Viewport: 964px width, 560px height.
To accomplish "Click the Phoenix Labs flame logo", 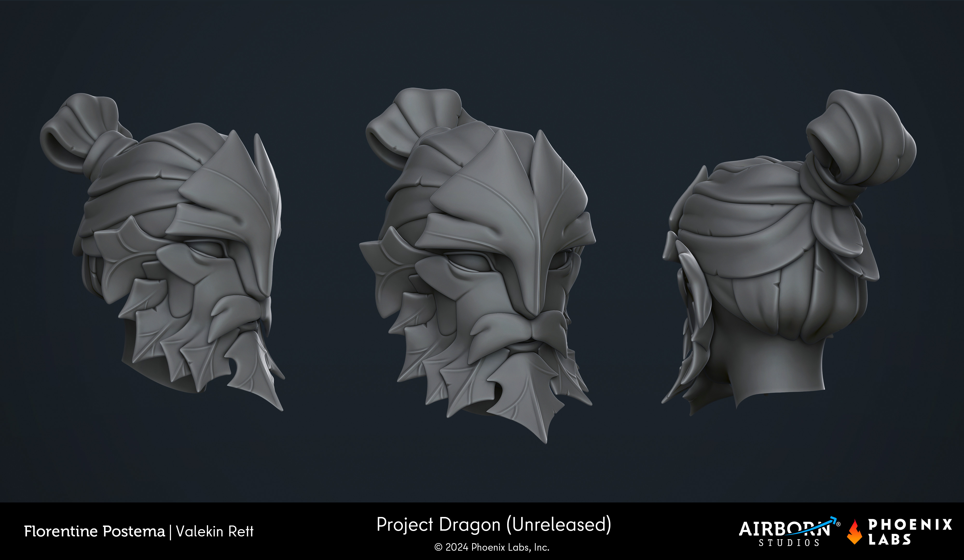I will click(x=854, y=532).
